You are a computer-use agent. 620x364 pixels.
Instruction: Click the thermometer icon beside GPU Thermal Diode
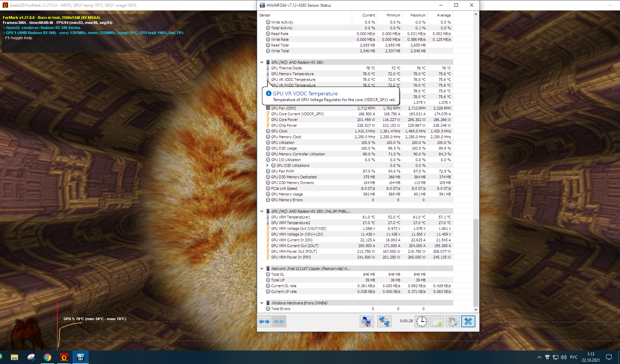(268, 68)
